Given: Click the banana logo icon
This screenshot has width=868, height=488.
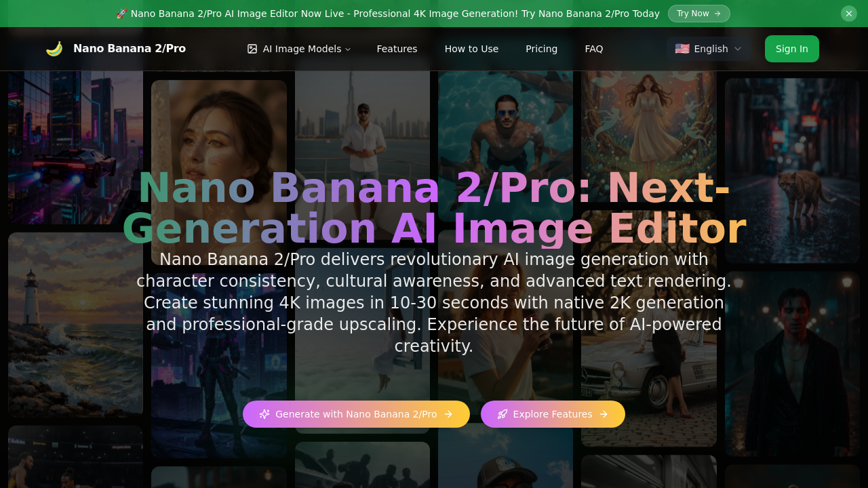Looking at the screenshot, I should 54,48.
